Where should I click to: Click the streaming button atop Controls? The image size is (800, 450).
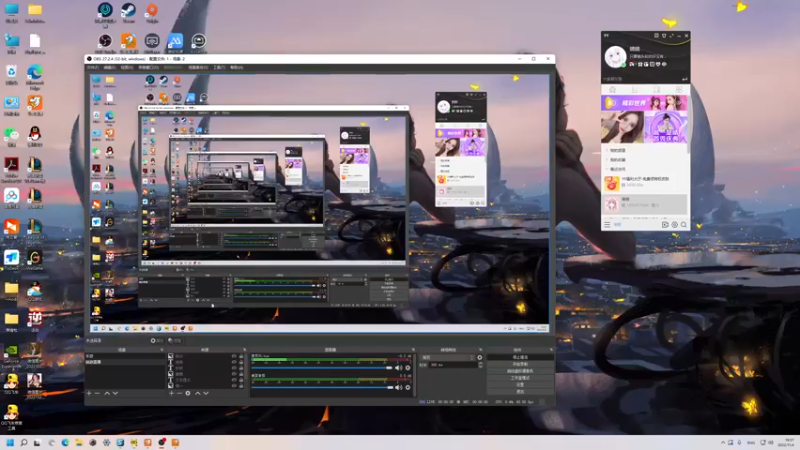coord(520,357)
